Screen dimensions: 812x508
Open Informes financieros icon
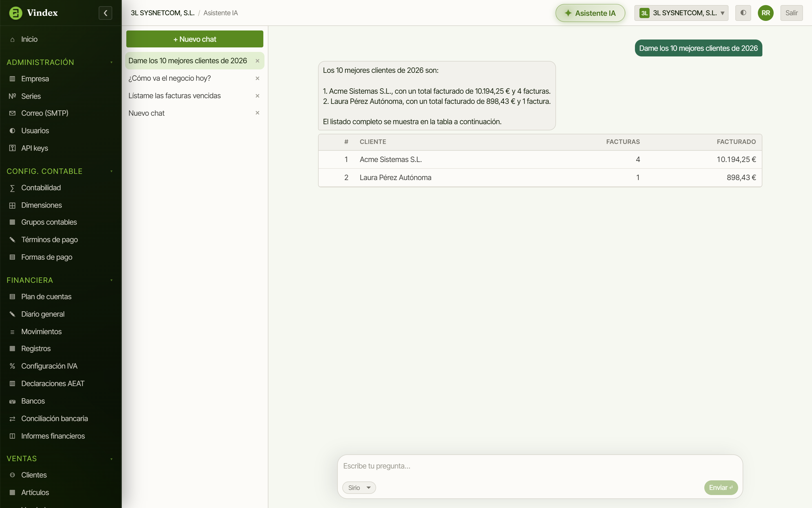coord(12,436)
